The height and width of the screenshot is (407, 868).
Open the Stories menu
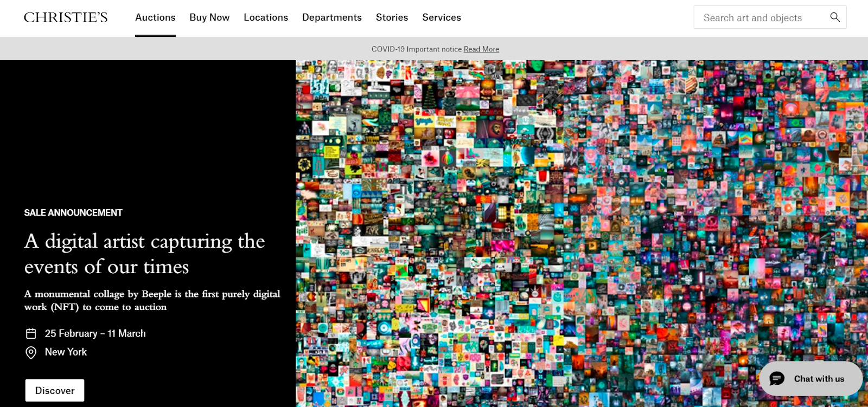(392, 17)
